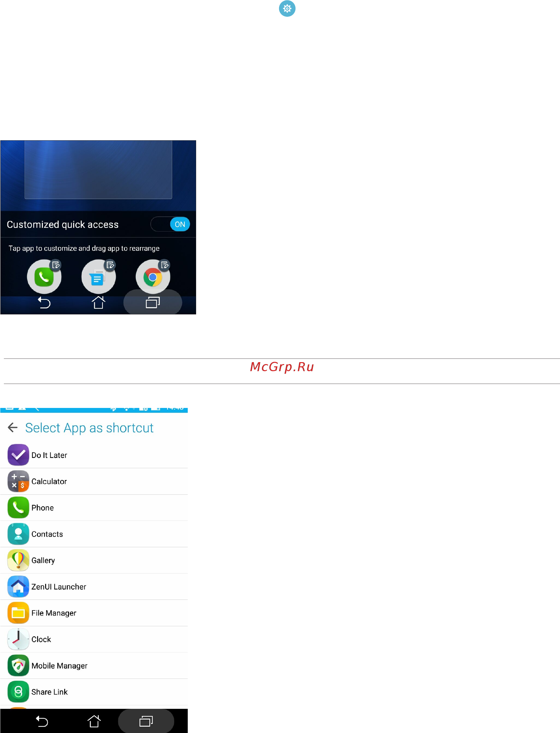The height and width of the screenshot is (733, 560).
Task: Click the edit badge on Chrome shortcut
Action: coord(165,265)
